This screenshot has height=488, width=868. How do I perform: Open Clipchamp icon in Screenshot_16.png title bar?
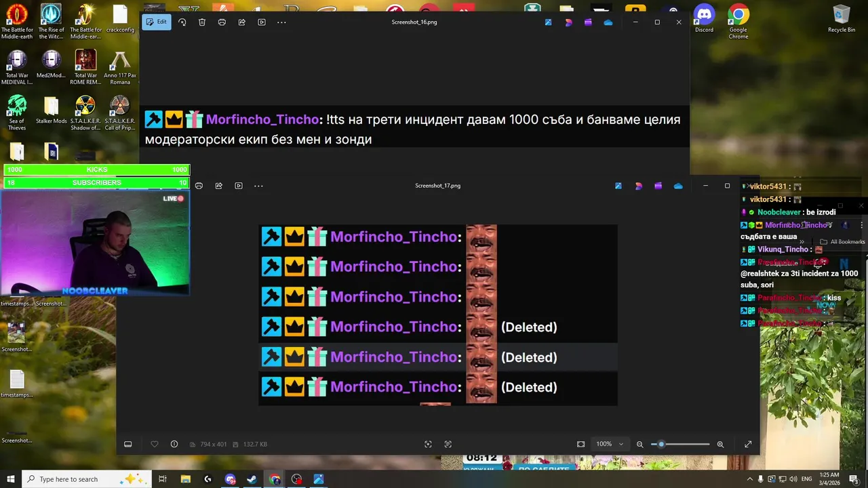(588, 22)
